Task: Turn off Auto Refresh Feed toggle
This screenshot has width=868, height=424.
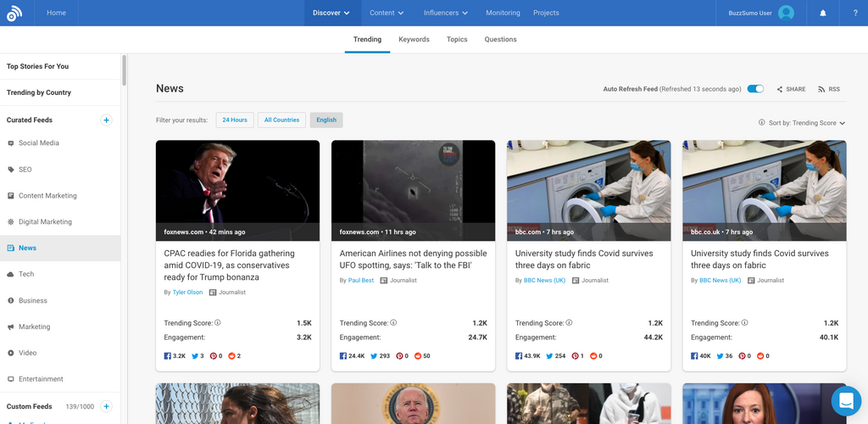Action: point(755,89)
